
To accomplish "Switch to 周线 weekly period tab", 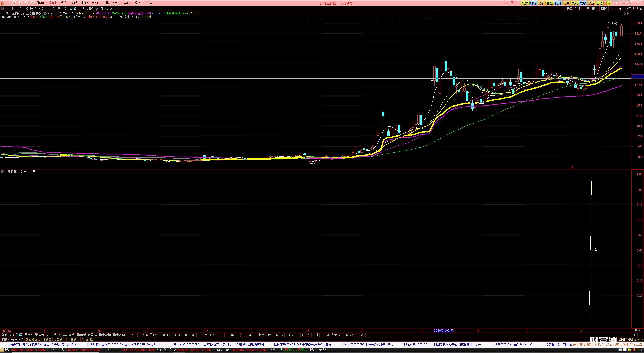I will (x=82, y=8).
